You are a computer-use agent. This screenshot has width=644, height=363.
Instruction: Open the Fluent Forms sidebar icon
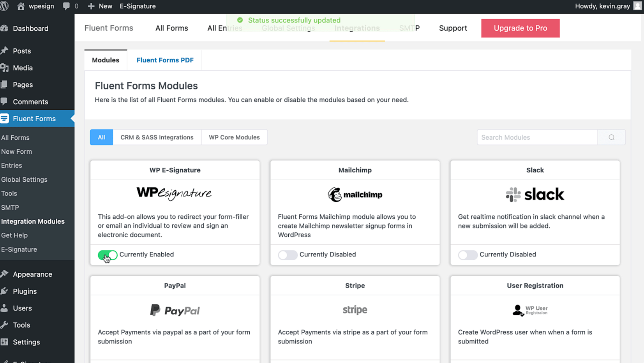[x=5, y=118]
